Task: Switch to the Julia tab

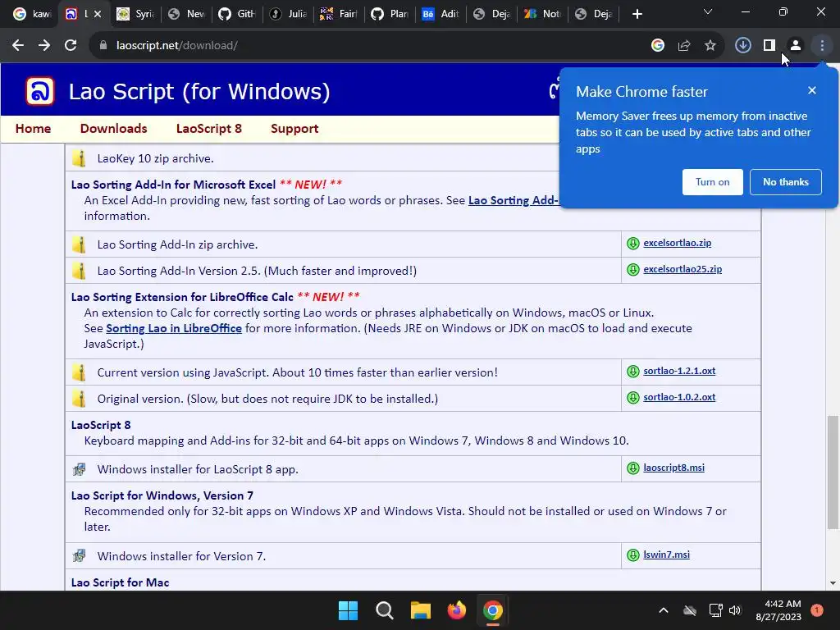Action: coord(288,14)
